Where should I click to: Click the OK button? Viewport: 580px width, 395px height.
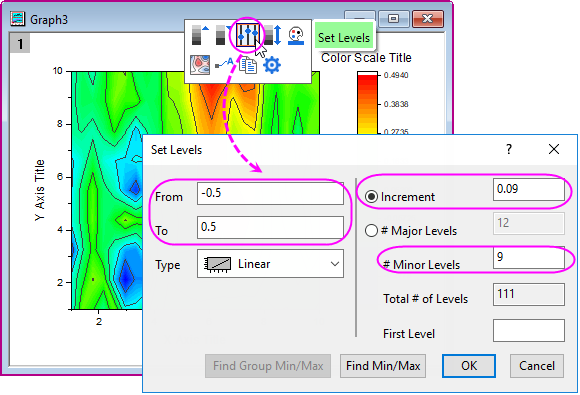469,366
